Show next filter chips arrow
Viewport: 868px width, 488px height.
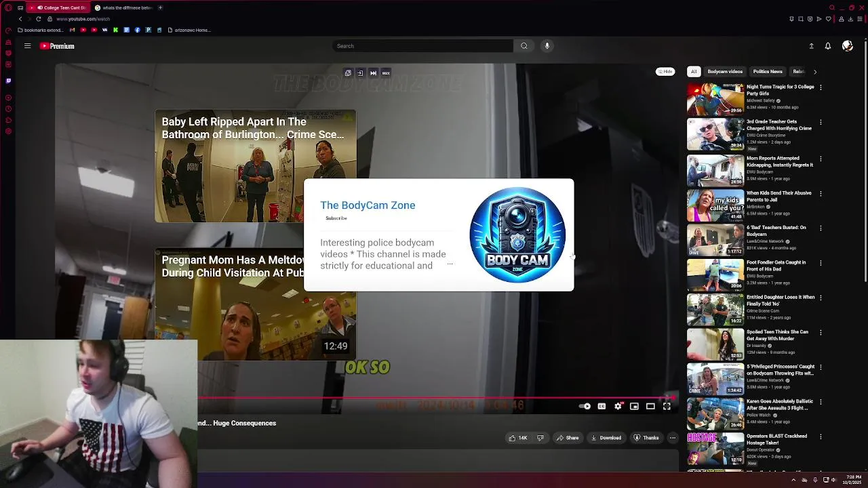click(x=815, y=71)
